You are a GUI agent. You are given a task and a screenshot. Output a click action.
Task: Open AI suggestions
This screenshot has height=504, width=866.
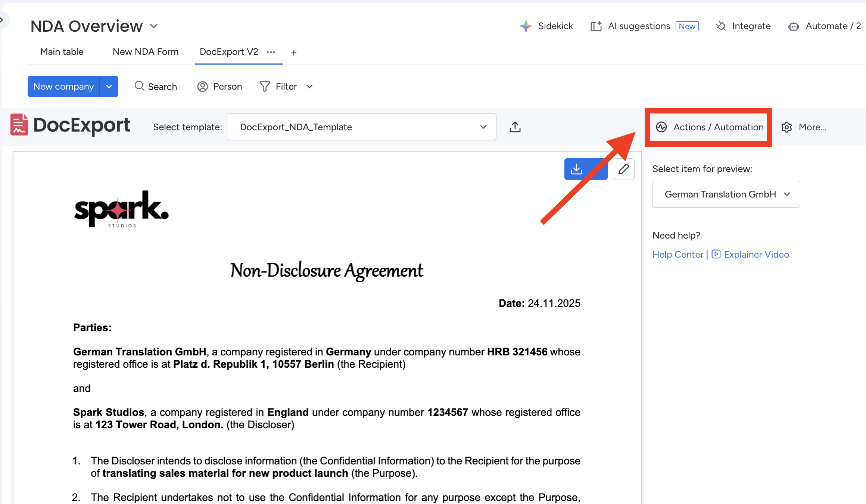(639, 26)
